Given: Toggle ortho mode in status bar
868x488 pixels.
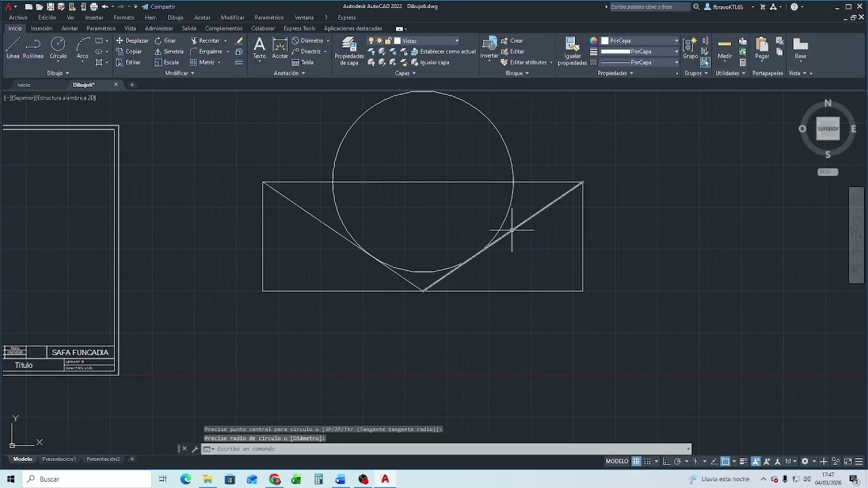Looking at the screenshot, I should (x=667, y=462).
